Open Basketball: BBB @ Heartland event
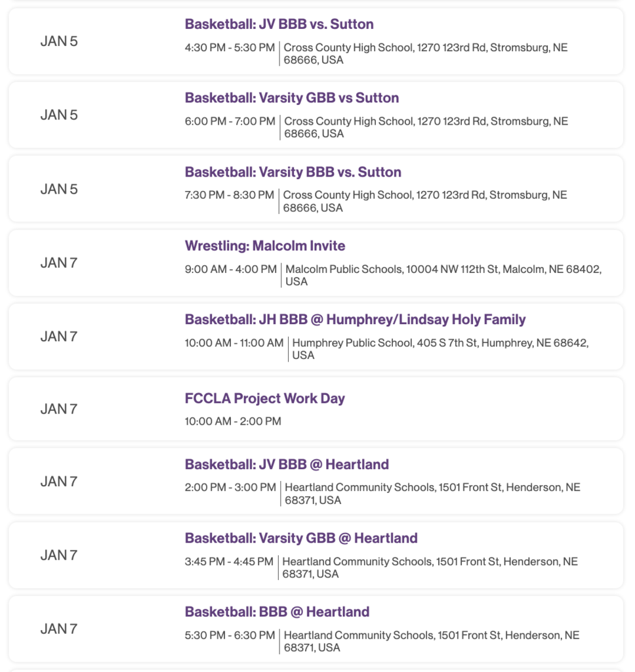The height and width of the screenshot is (672, 635). point(277,612)
